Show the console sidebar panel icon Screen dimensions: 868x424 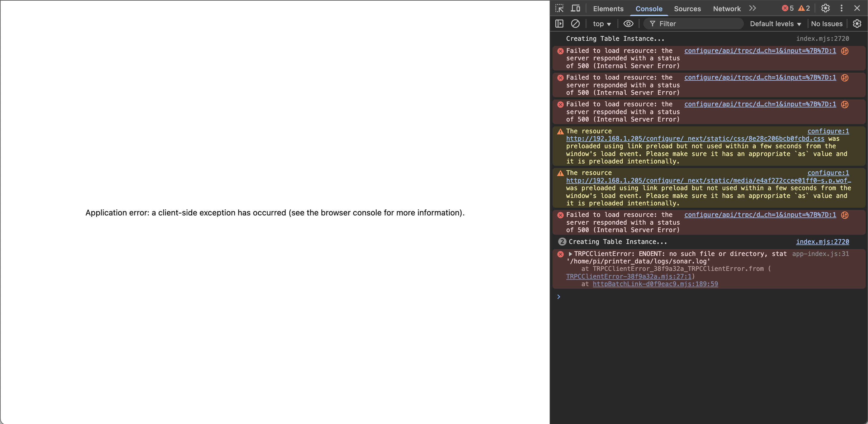point(559,24)
